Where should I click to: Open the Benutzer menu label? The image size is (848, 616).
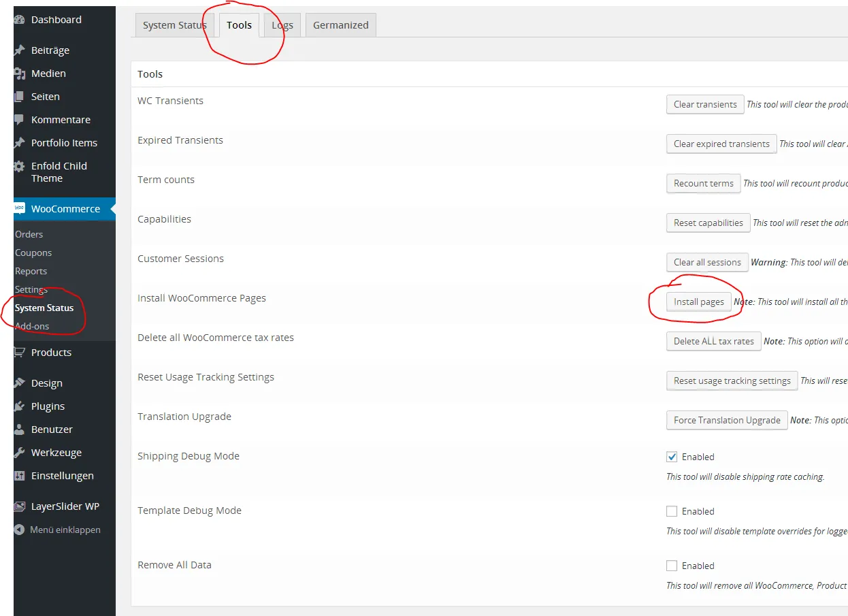click(52, 429)
